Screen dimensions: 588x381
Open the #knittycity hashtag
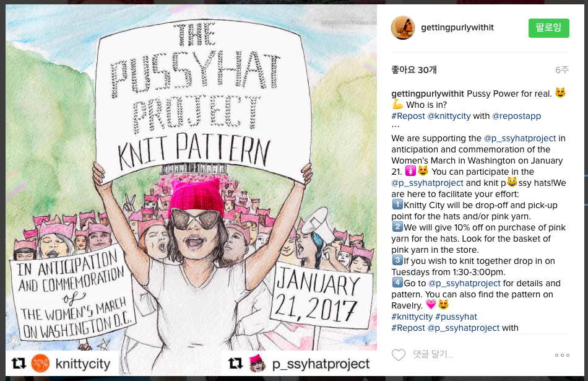point(412,317)
